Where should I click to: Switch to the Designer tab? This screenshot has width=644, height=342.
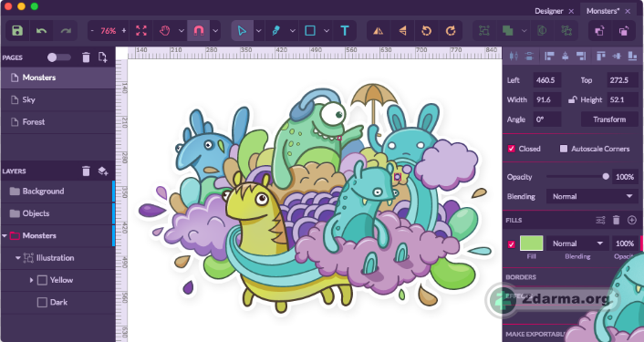[x=549, y=11]
